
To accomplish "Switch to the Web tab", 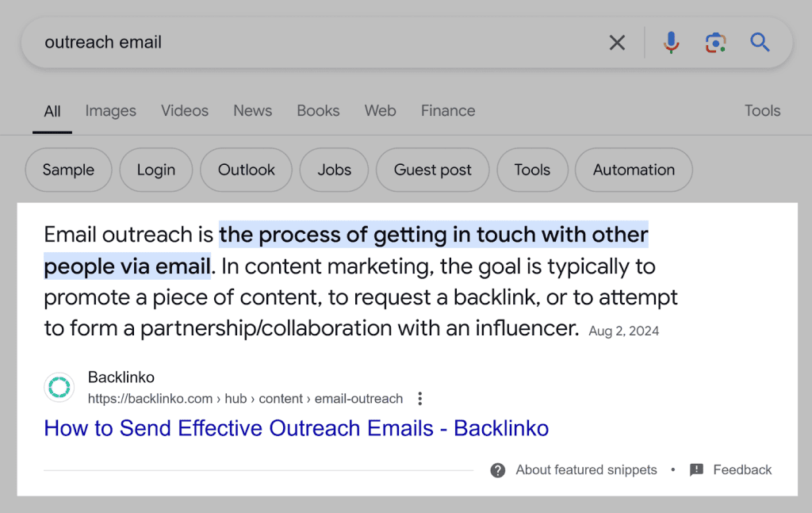I will (x=380, y=111).
